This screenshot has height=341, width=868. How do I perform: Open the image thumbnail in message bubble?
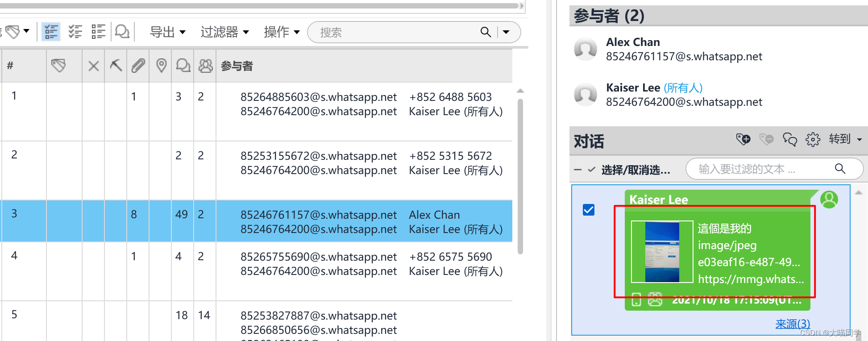[x=662, y=252]
